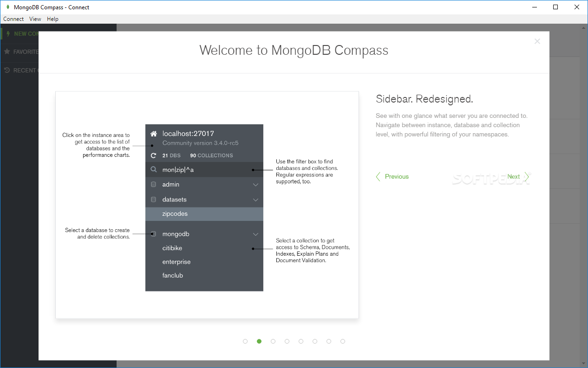Click the database icon beside admin
Image resolution: width=588 pixels, height=368 pixels.
pos(154,185)
